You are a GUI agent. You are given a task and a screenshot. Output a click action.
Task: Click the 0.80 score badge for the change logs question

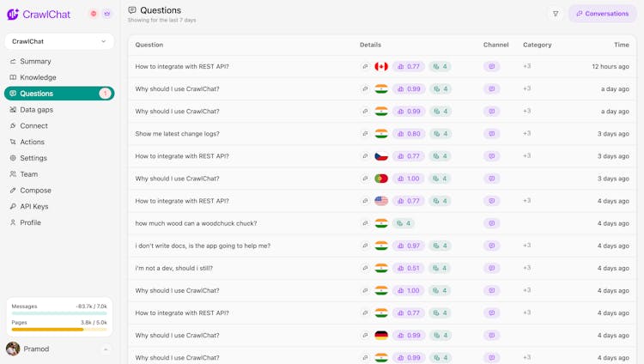pyautogui.click(x=409, y=134)
